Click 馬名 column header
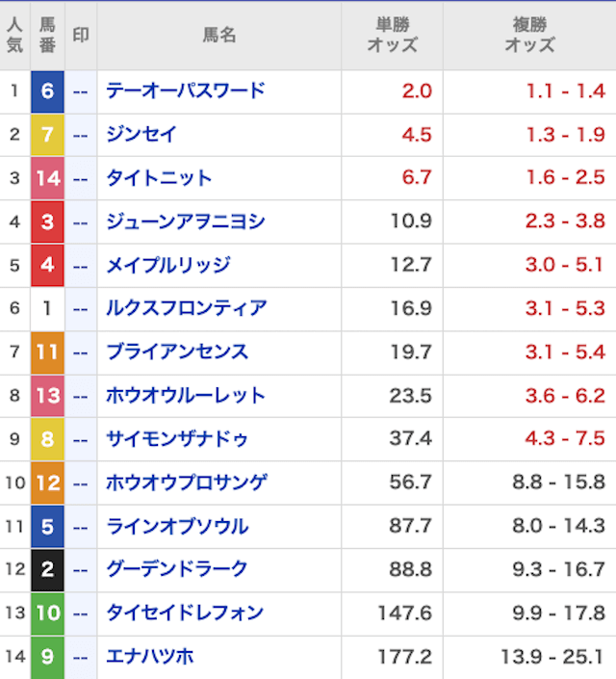Viewport: 616px width, 679px height. click(218, 35)
